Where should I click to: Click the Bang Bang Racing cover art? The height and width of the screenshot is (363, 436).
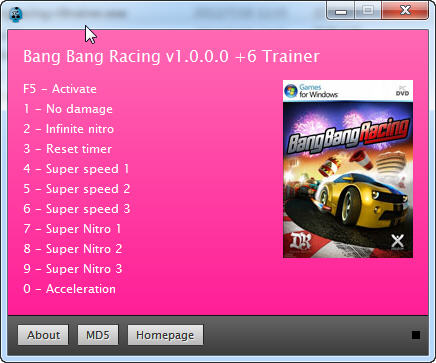(x=348, y=169)
